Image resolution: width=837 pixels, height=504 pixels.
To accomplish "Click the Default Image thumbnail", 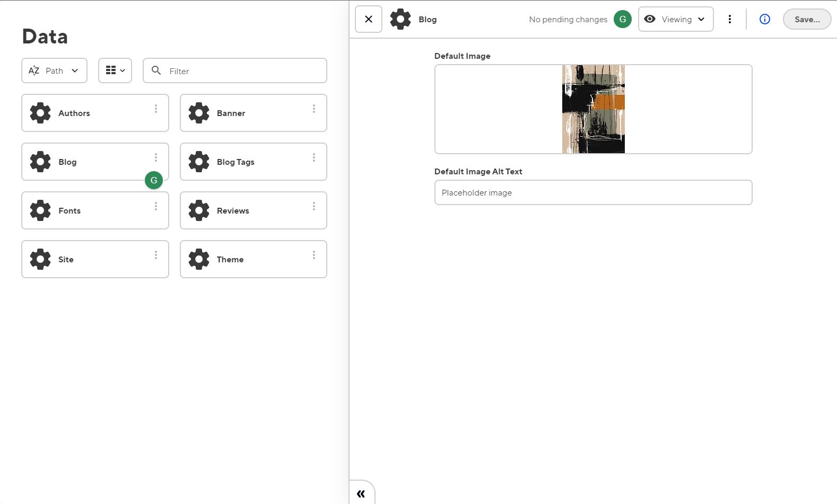I will pyautogui.click(x=593, y=109).
